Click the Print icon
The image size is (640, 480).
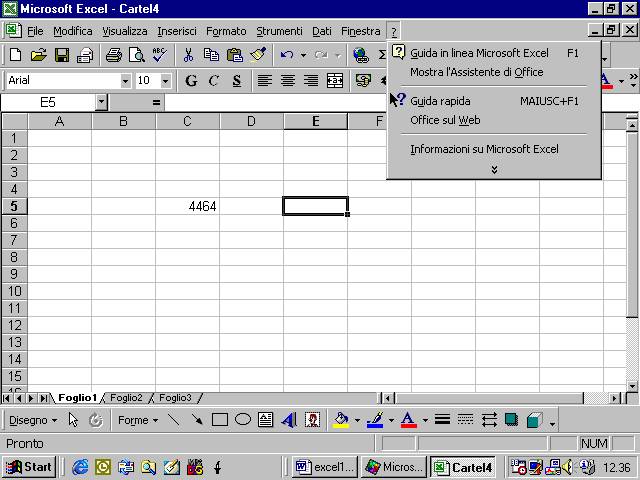(x=114, y=55)
